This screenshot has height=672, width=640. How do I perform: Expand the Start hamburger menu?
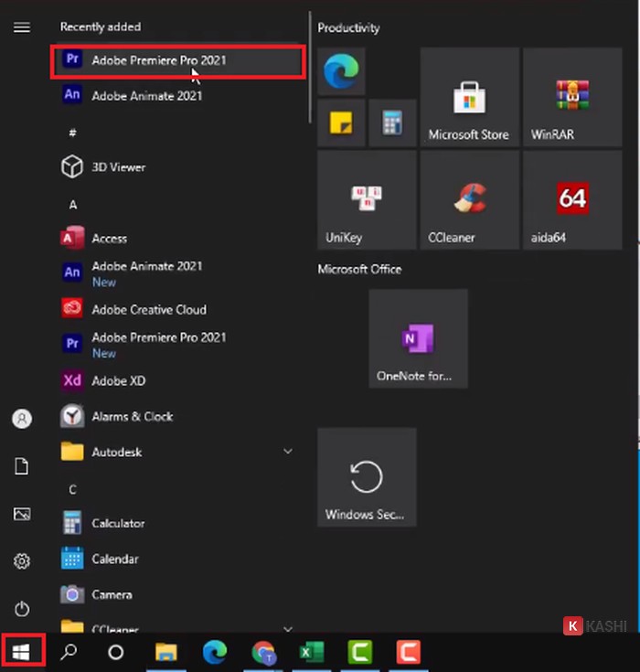22,27
